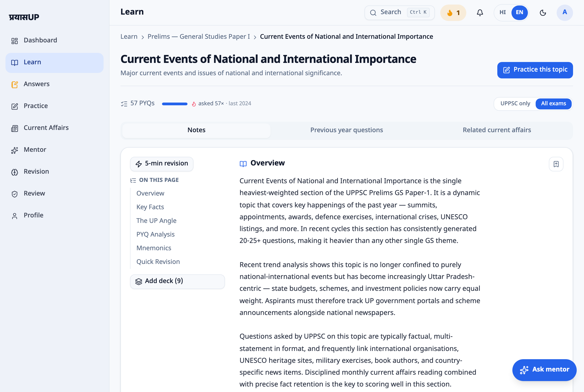Click the प्रयासUP logo
Screen dimensions: 584x392
coord(24,17)
